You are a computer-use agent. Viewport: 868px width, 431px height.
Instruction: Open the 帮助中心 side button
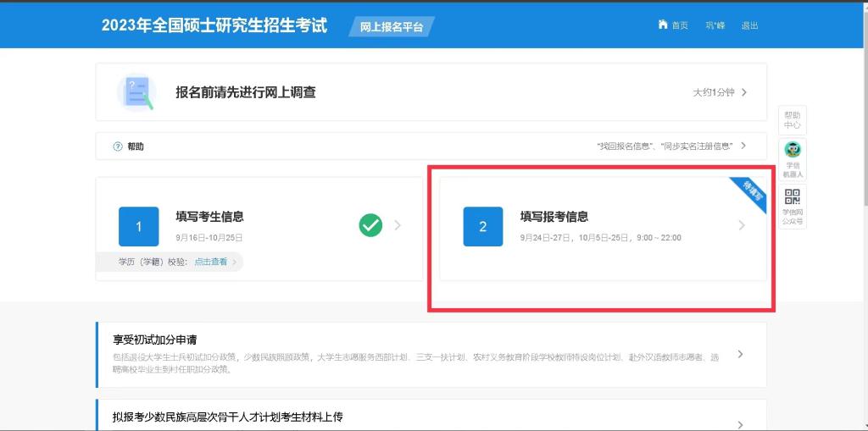(x=792, y=119)
